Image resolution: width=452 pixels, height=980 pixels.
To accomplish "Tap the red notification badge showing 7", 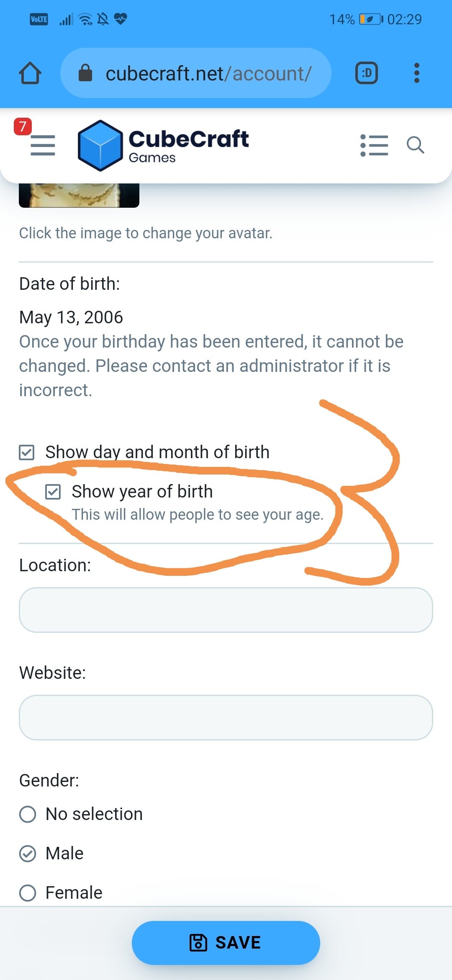I will (23, 126).
